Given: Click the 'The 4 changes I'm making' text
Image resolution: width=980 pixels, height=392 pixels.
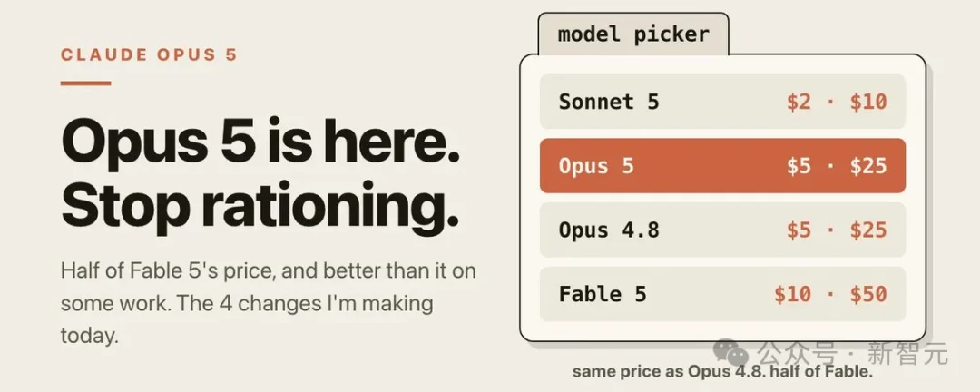Looking at the screenshot, I should 305,304.
